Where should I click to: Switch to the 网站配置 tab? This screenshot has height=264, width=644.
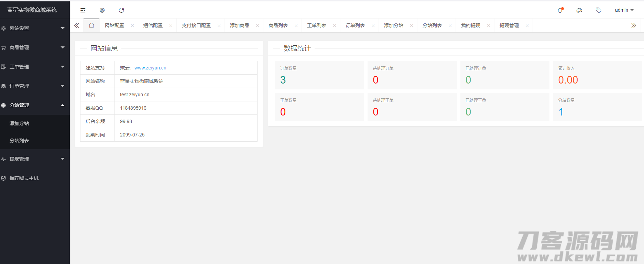pos(114,25)
